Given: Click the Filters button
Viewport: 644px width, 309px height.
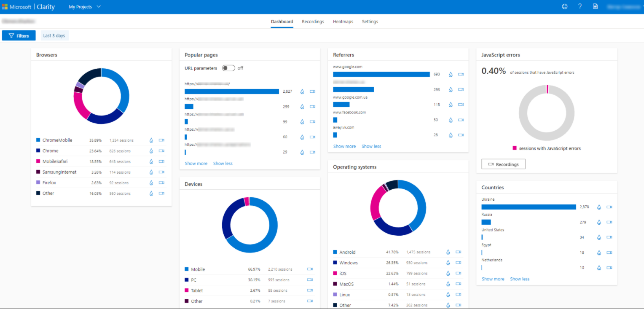Looking at the screenshot, I should [19, 36].
